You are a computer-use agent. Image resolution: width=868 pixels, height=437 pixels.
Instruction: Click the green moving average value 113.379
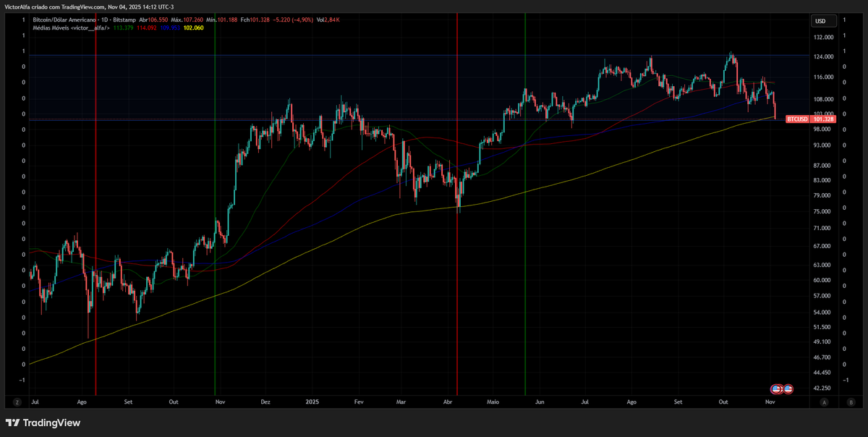tap(124, 27)
